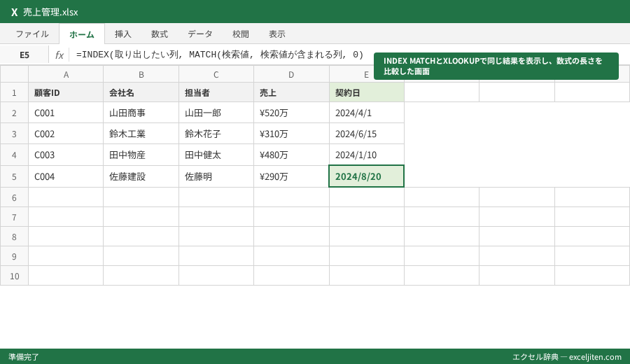The image size is (630, 364).
Task: Select the 担当者 header cell
Action: (x=216, y=93)
